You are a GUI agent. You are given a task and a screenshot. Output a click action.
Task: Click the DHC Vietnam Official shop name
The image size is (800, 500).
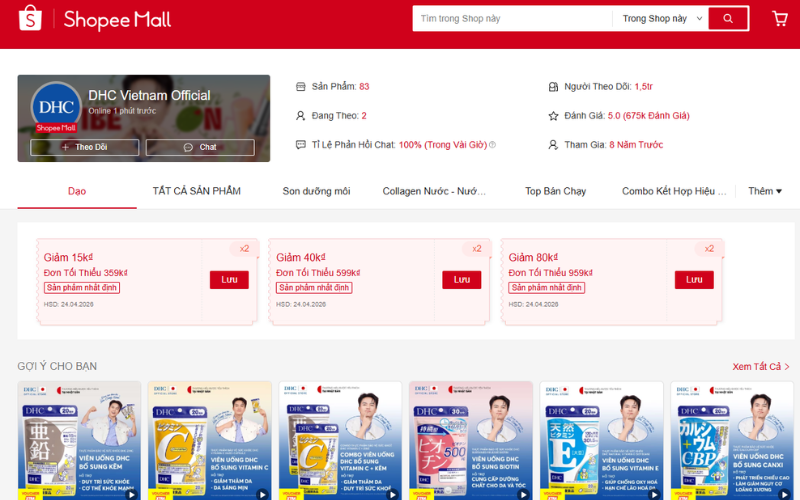point(149,95)
